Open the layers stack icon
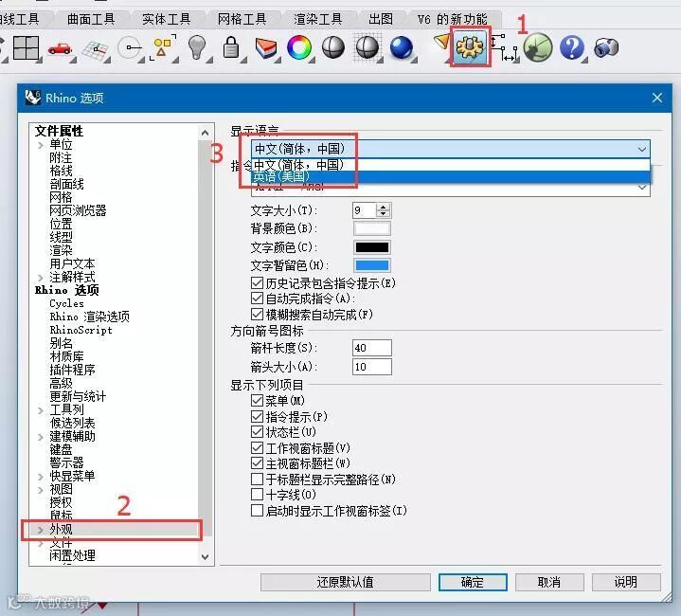The width and height of the screenshot is (681, 616). click(x=266, y=48)
